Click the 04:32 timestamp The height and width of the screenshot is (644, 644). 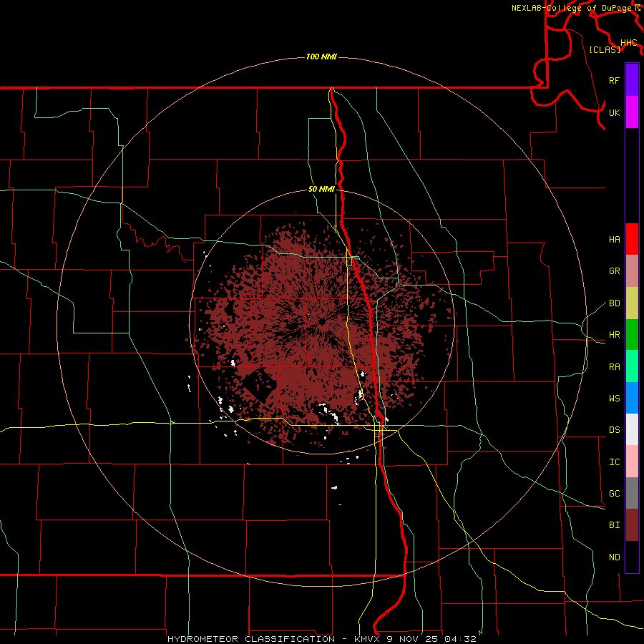click(460, 639)
